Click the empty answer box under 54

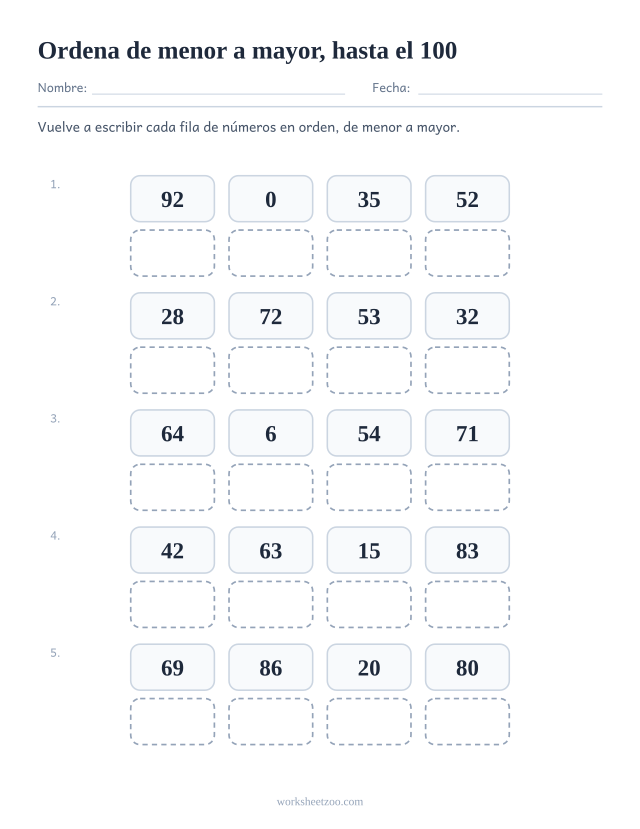click(369, 487)
